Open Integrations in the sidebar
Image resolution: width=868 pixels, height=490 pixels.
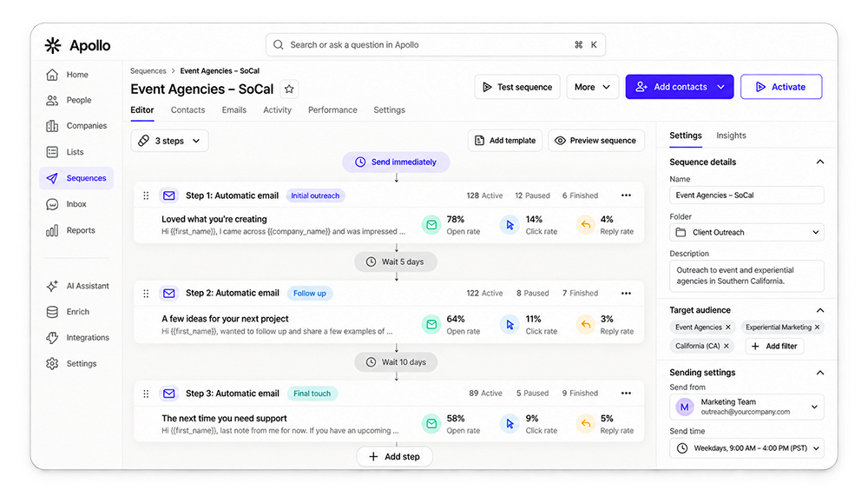pyautogui.click(x=77, y=338)
